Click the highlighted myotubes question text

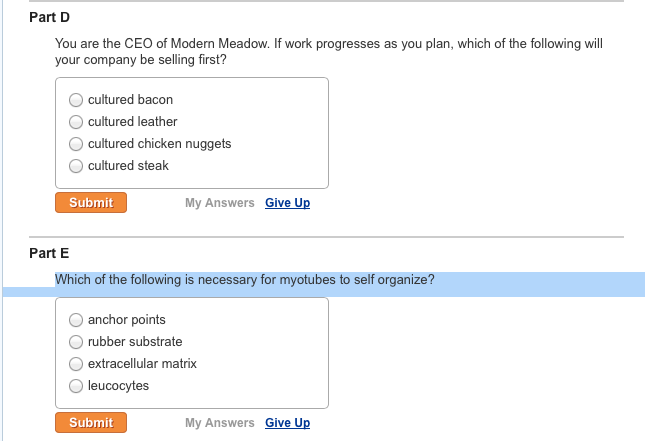(x=244, y=280)
